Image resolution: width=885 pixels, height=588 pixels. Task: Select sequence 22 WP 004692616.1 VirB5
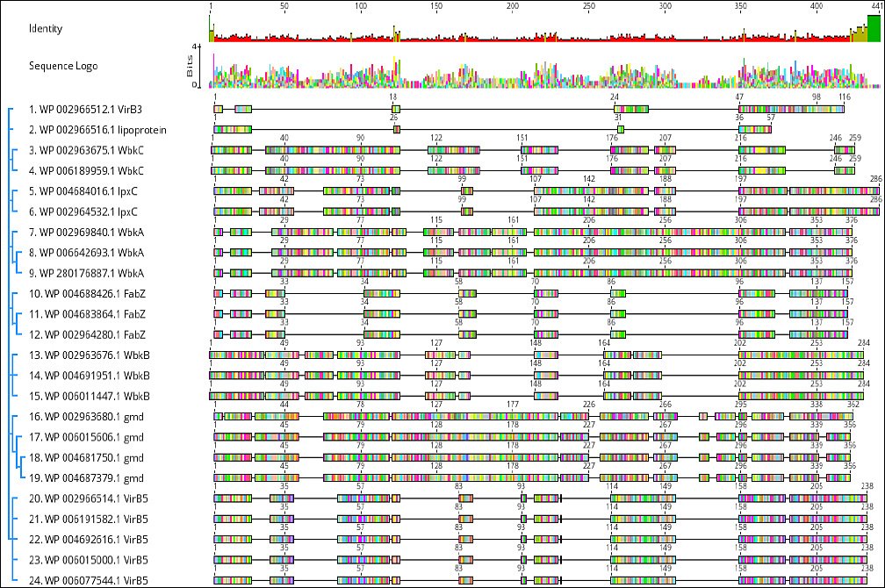pos(89,540)
